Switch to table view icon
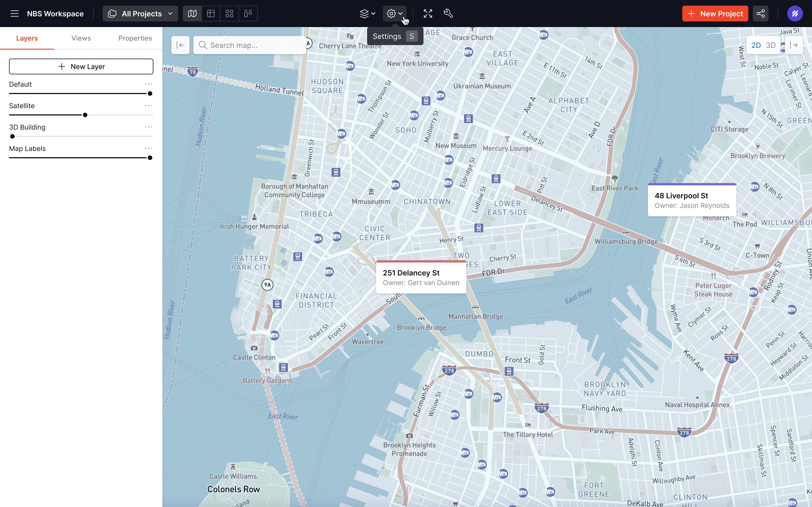The image size is (812, 507). pyautogui.click(x=211, y=14)
